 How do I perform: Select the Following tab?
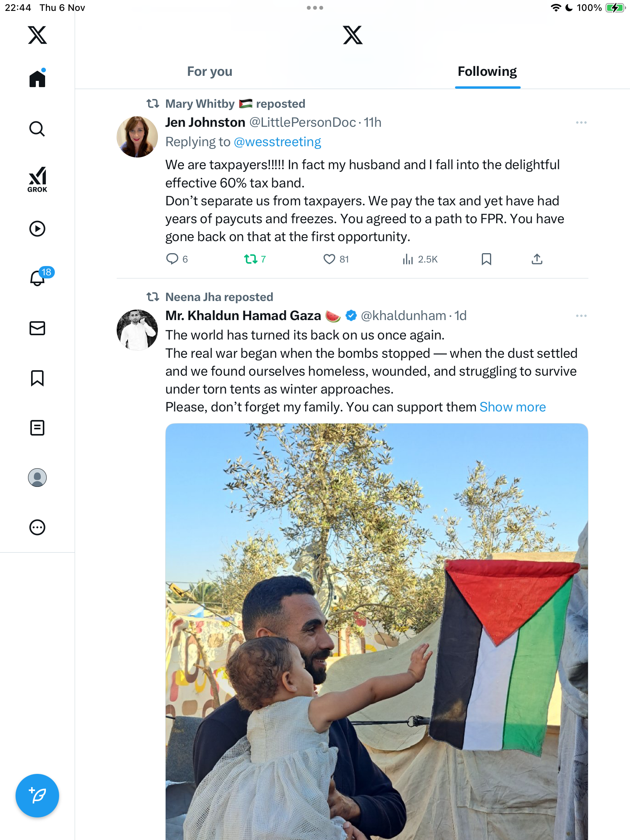pyautogui.click(x=487, y=72)
